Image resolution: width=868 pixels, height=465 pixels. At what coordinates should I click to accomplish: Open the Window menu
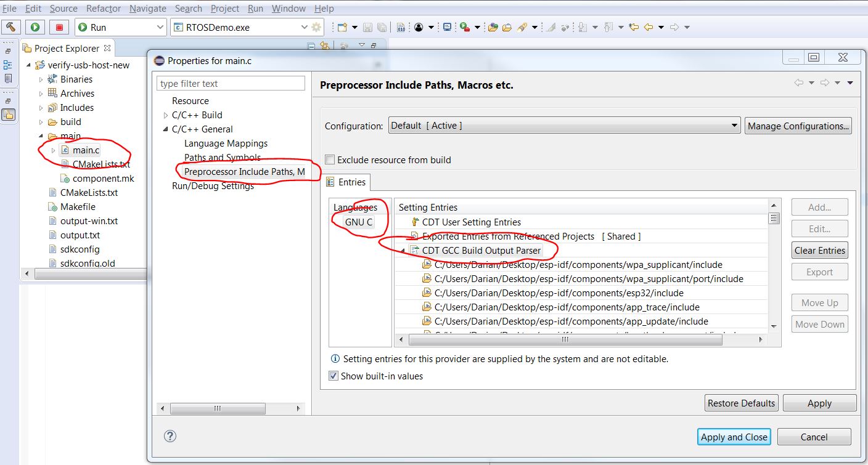[x=289, y=9]
